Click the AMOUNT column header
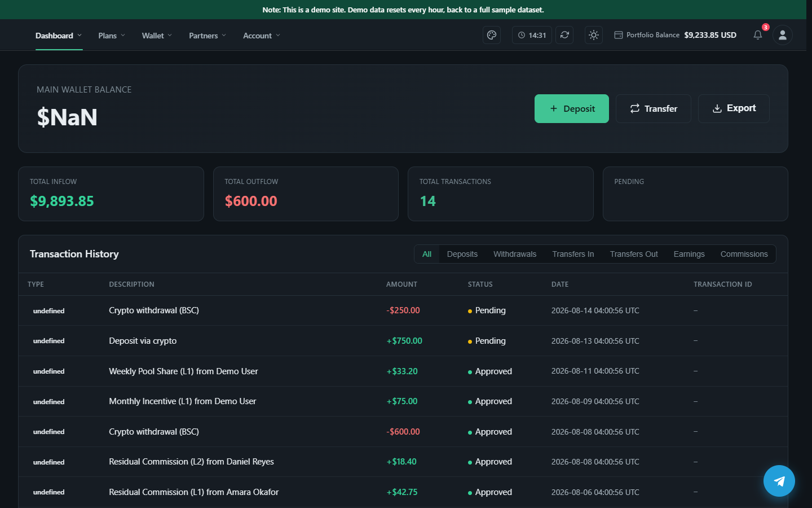Viewport: 812px width, 508px height. [401, 284]
